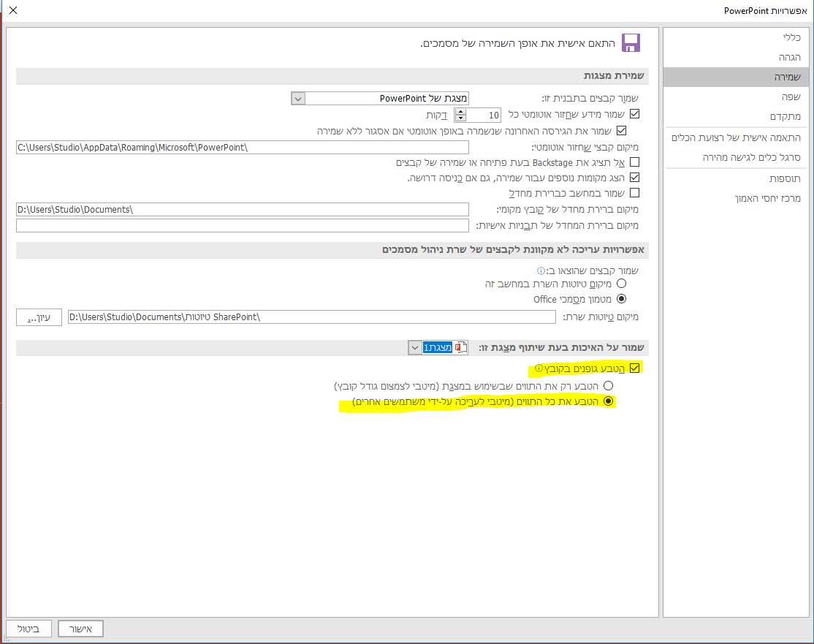Click the purple save disk icon
This screenshot has width=814, height=644.
[x=631, y=42]
